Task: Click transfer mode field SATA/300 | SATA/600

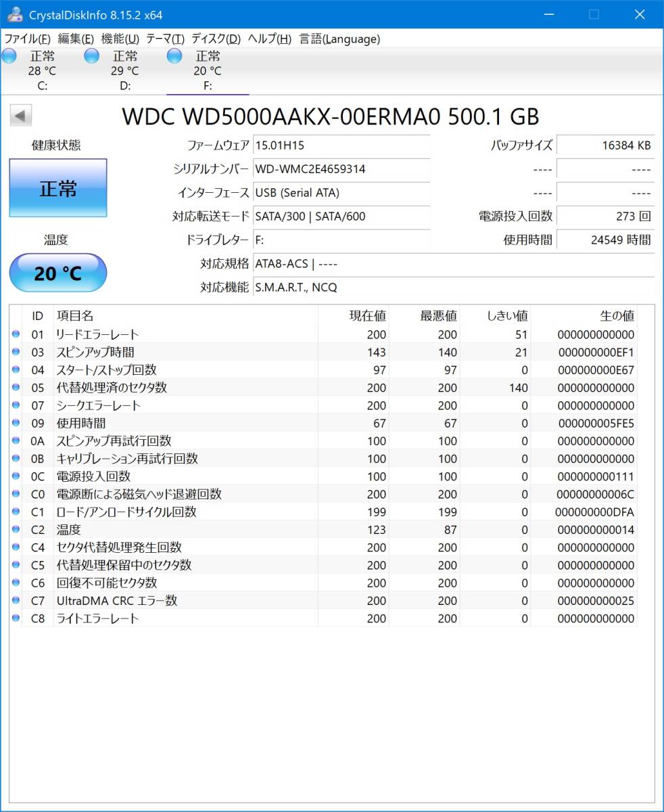Action: [x=341, y=217]
